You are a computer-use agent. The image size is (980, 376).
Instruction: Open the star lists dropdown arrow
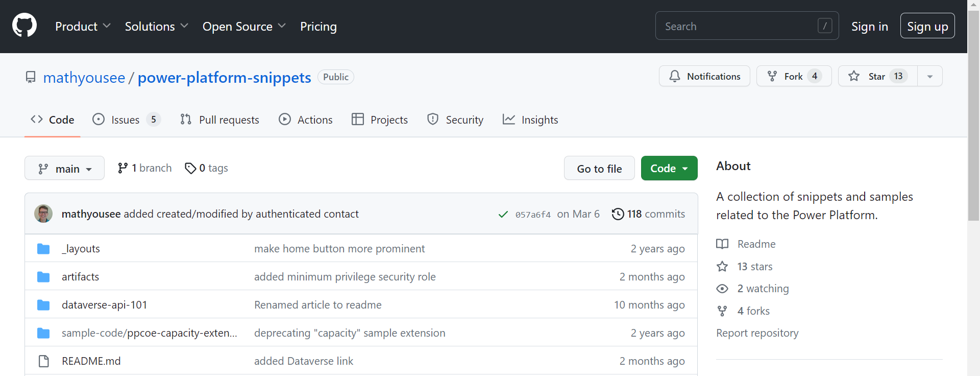tap(930, 76)
